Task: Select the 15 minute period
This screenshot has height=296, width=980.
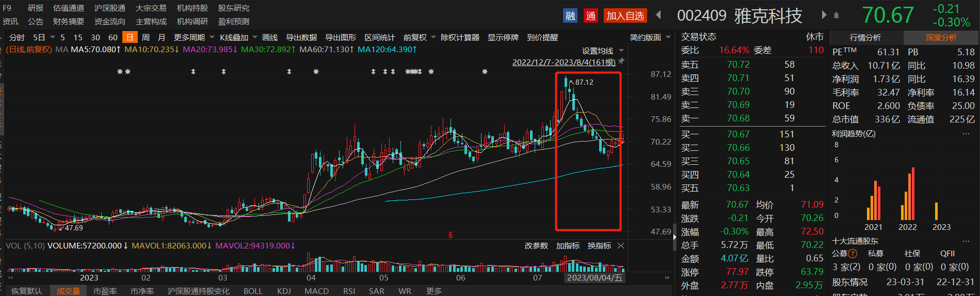Action: point(78,38)
